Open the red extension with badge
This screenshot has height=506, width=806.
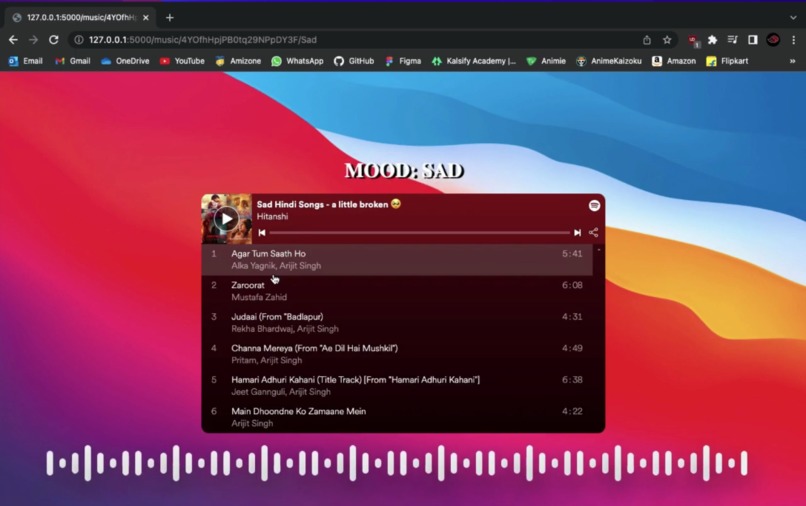(693, 40)
